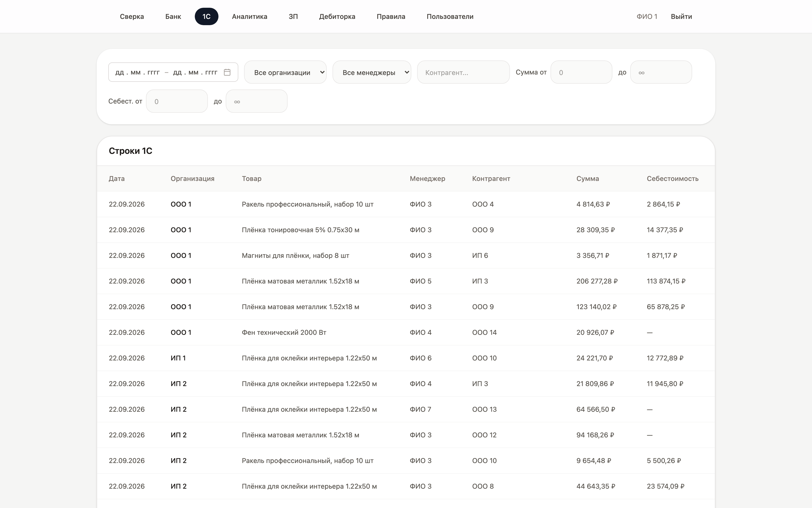812x508 pixels.
Task: Click the Себестоимость column header
Action: [673, 179]
